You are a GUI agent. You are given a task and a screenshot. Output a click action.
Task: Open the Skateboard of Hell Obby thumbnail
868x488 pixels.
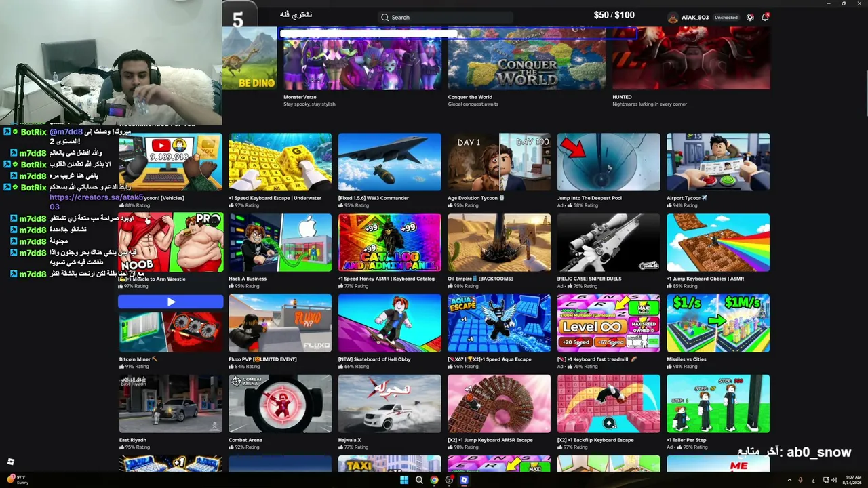[x=389, y=323]
